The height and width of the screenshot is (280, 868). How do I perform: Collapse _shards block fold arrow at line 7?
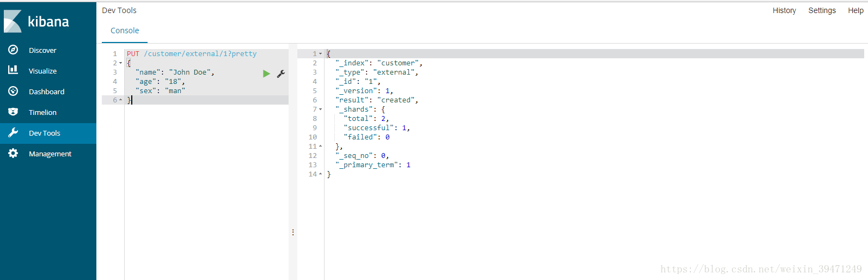[x=320, y=109]
